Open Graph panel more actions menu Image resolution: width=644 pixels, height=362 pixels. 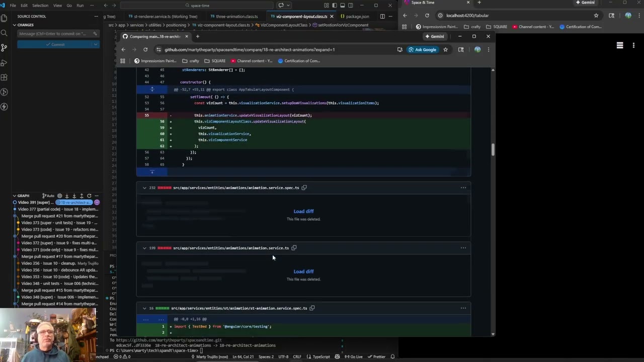[97, 196]
